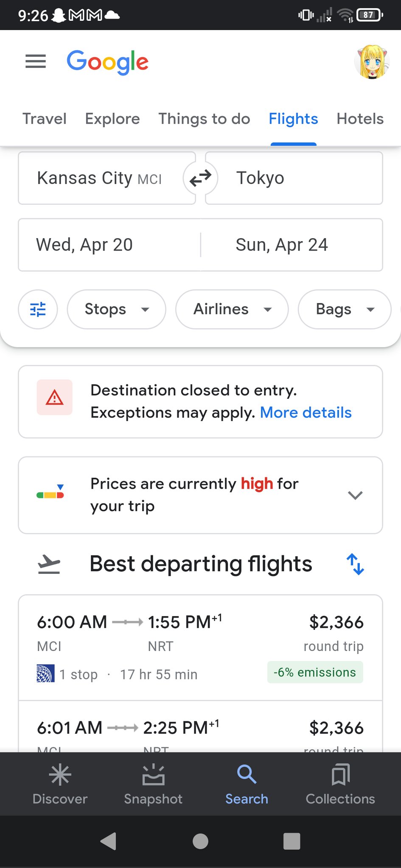401x868 pixels.
Task: Select the 6:00 AM United flight
Action: pyautogui.click(x=200, y=647)
